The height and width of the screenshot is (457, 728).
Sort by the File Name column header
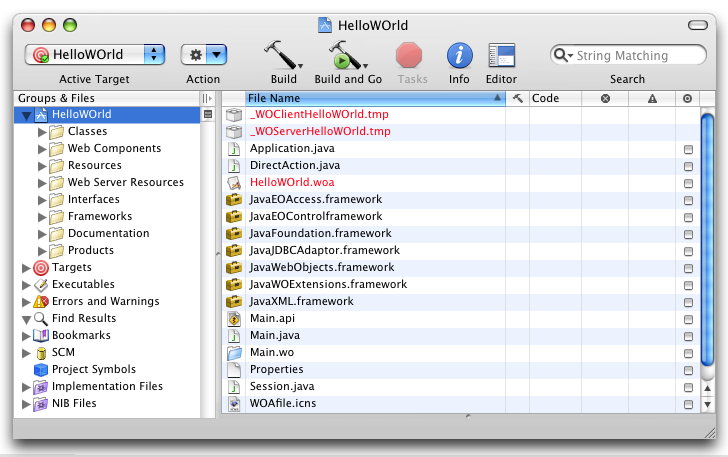(375, 98)
